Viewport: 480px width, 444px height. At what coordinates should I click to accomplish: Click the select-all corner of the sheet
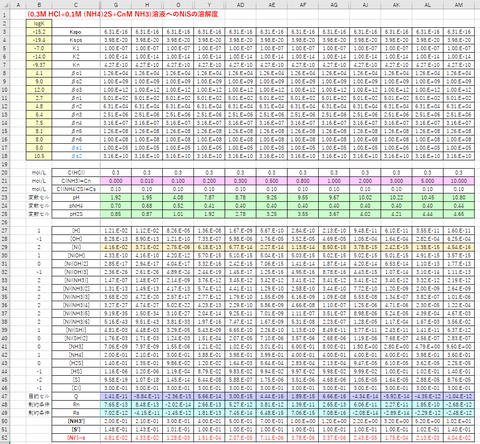(5, 5)
